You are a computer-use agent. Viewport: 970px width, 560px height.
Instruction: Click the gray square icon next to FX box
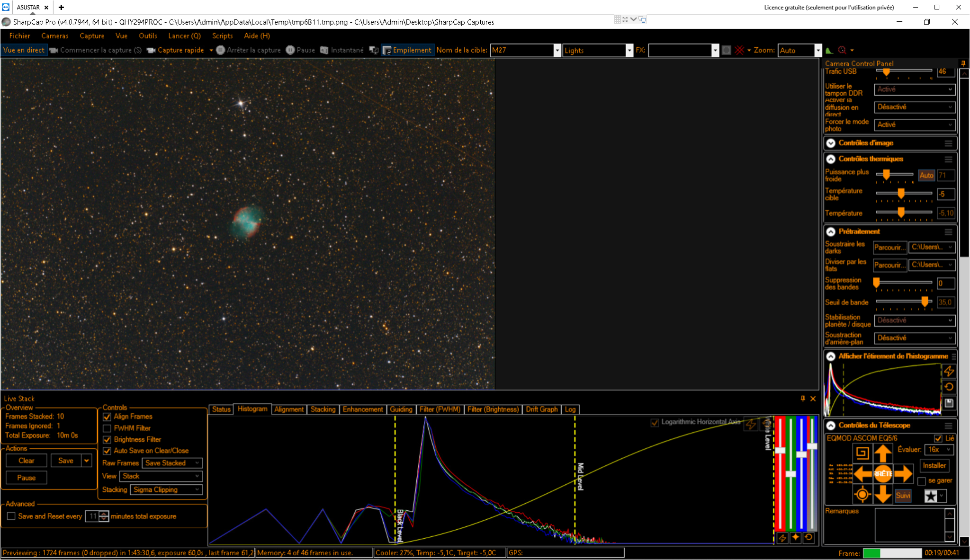tap(726, 50)
